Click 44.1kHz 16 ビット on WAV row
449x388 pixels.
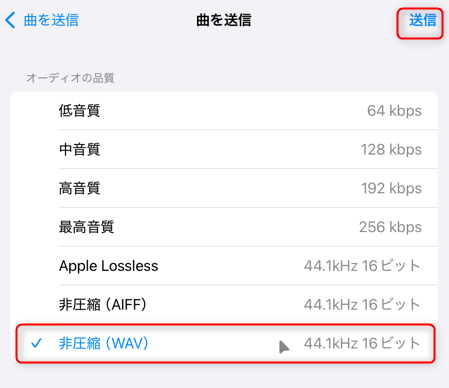362,343
